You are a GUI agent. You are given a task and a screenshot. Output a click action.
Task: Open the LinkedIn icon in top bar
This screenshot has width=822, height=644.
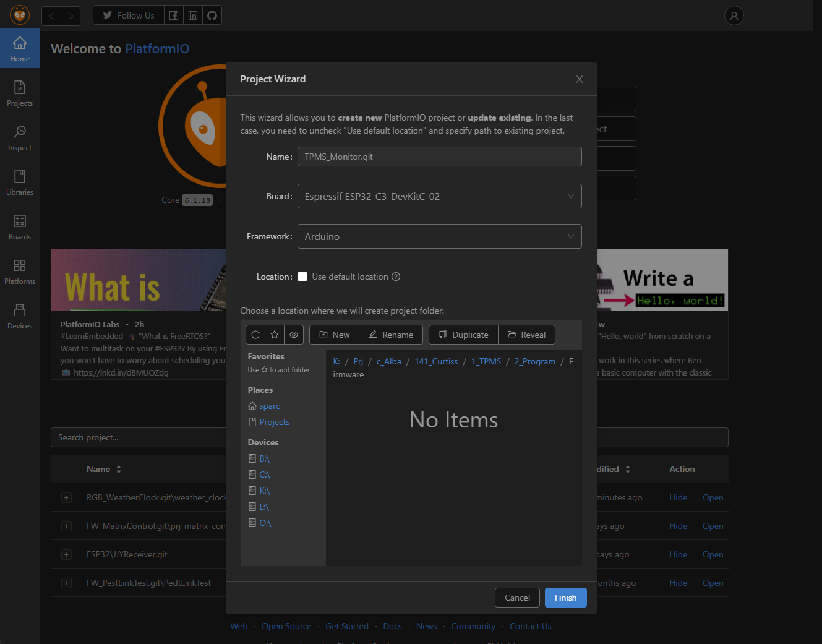(x=193, y=15)
